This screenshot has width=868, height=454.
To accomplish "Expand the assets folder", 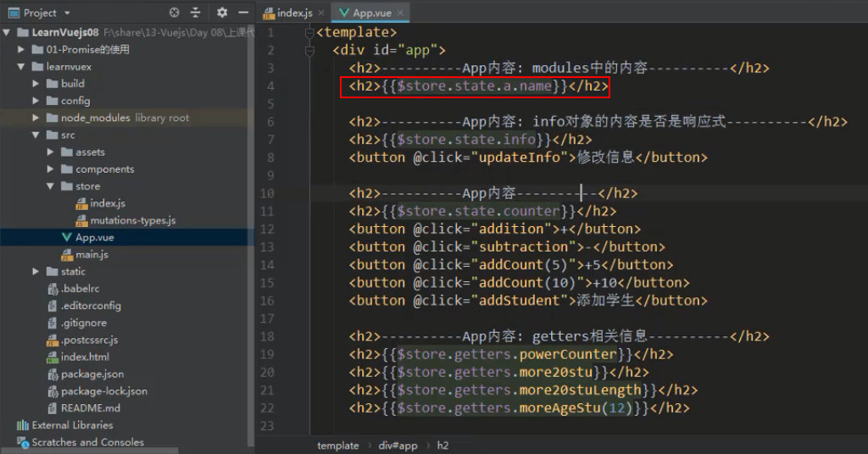I will (50, 152).
